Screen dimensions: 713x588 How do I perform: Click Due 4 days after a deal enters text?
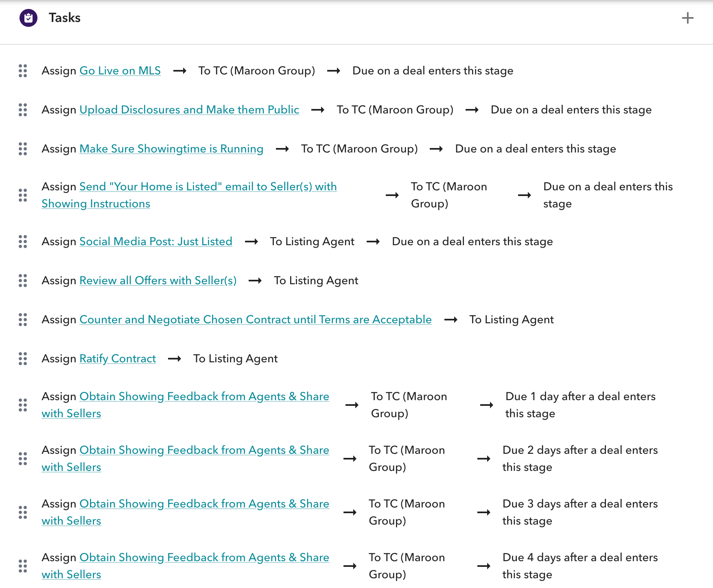pos(580,566)
